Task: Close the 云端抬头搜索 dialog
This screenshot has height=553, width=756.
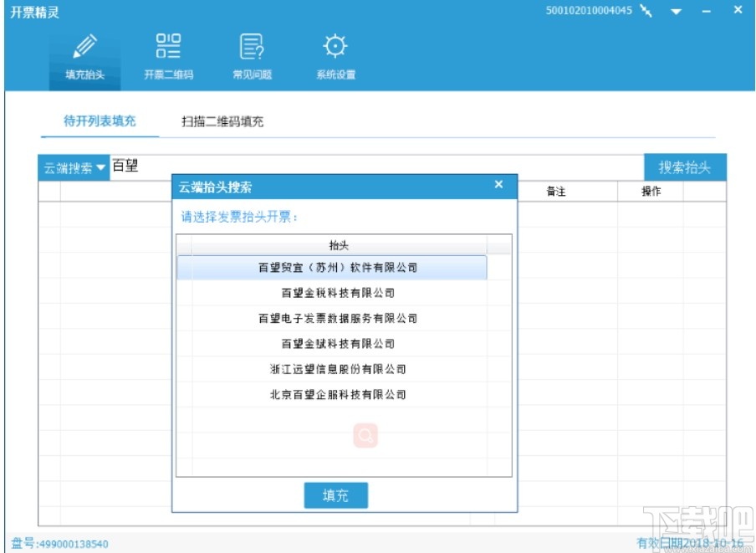Action: pyautogui.click(x=499, y=185)
